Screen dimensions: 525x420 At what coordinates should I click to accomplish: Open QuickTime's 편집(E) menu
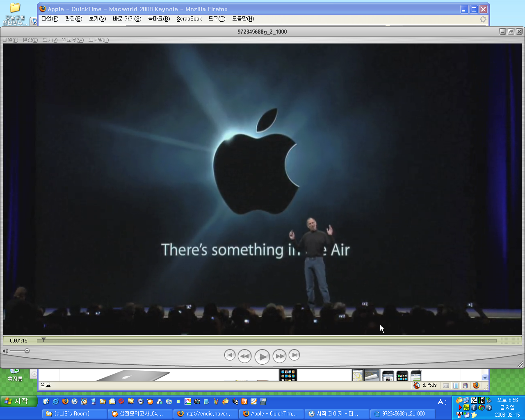pos(30,40)
